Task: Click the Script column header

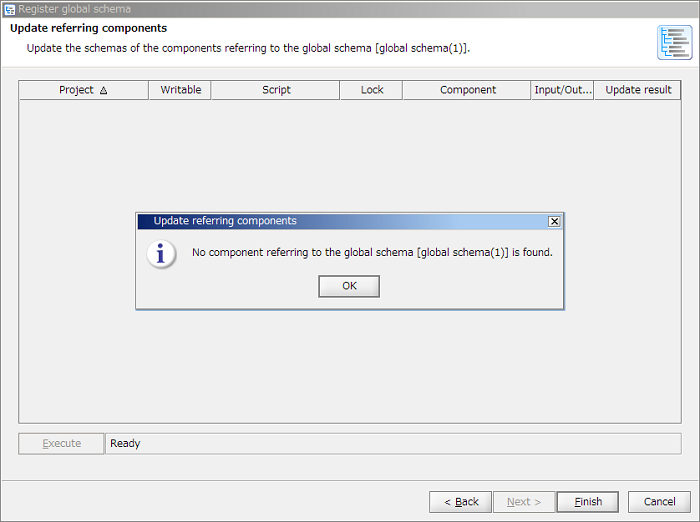Action: pos(276,90)
